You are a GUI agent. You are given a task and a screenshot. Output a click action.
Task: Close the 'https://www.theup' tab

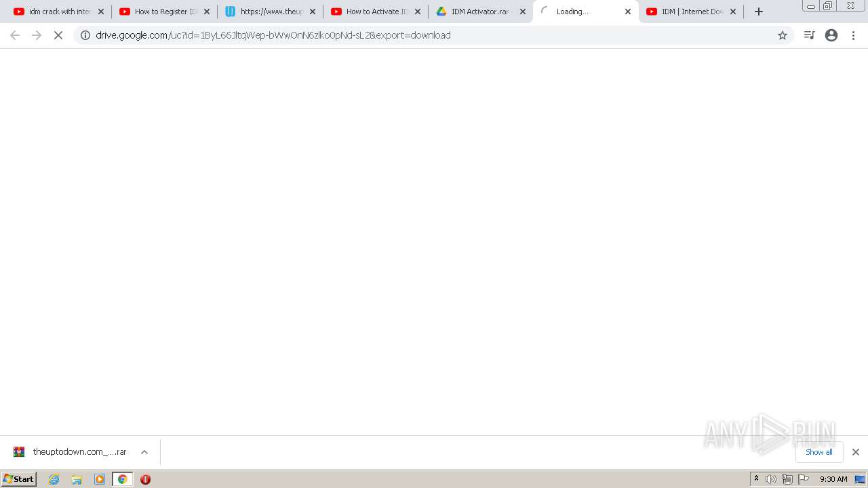(313, 12)
